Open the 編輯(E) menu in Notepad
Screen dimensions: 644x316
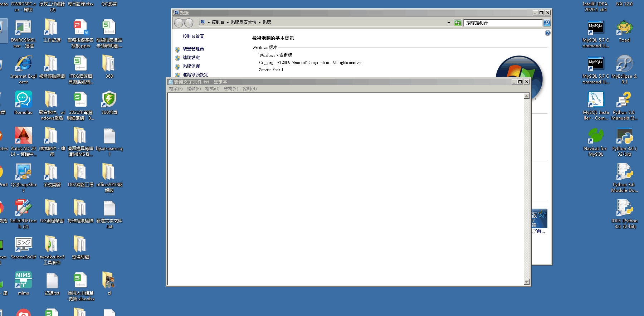194,89
